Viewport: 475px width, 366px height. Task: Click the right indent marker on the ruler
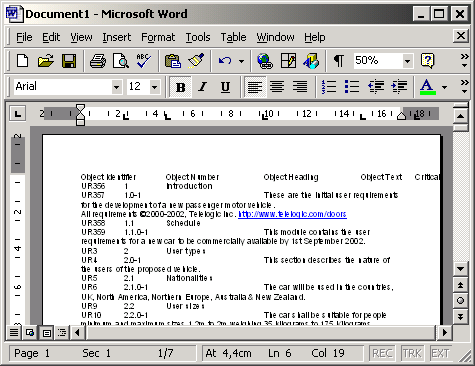401,116
